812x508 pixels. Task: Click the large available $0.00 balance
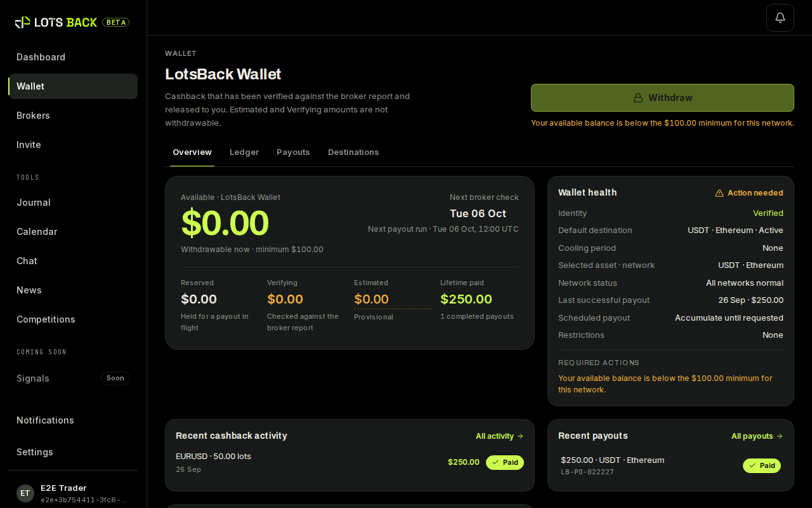click(225, 223)
